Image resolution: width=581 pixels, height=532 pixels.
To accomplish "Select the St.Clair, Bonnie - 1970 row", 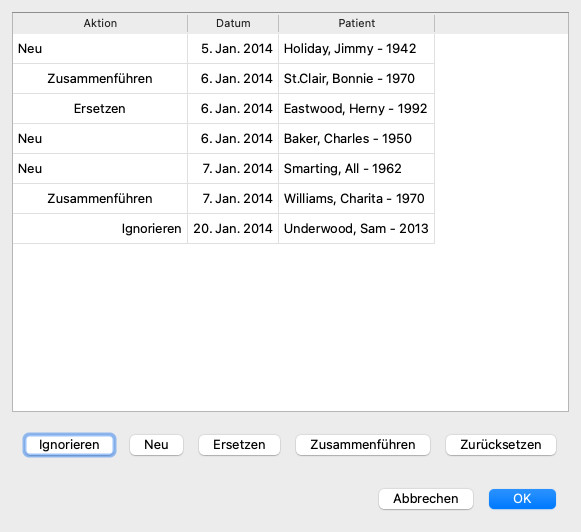I will tap(223, 79).
